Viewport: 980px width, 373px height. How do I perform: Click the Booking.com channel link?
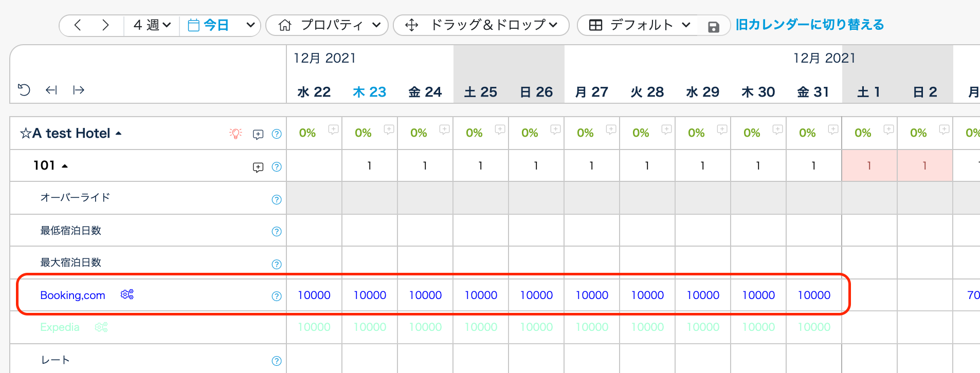72,295
